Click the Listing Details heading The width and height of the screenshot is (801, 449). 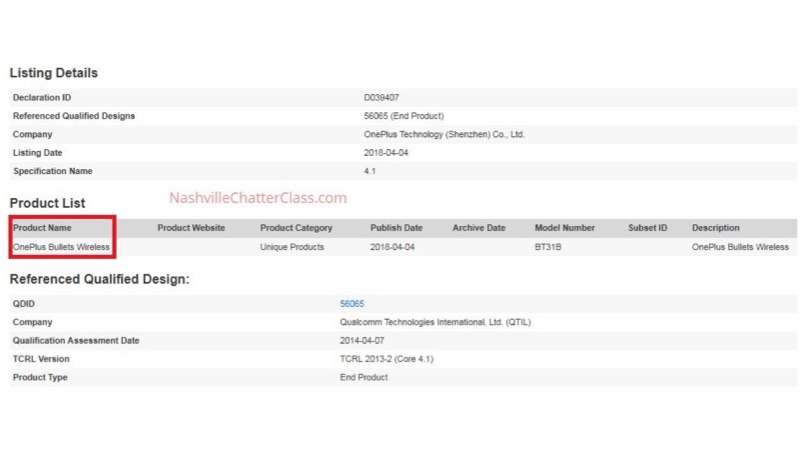[x=54, y=73]
